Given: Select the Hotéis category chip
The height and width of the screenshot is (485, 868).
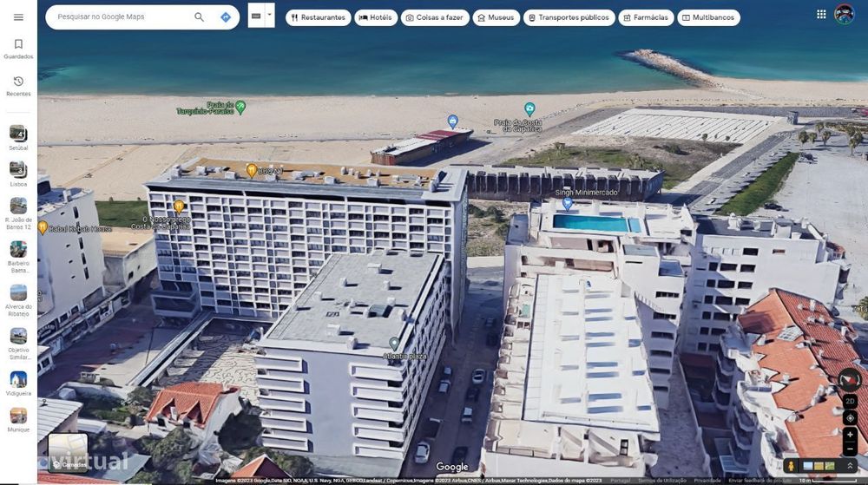Looking at the screenshot, I should [x=376, y=17].
